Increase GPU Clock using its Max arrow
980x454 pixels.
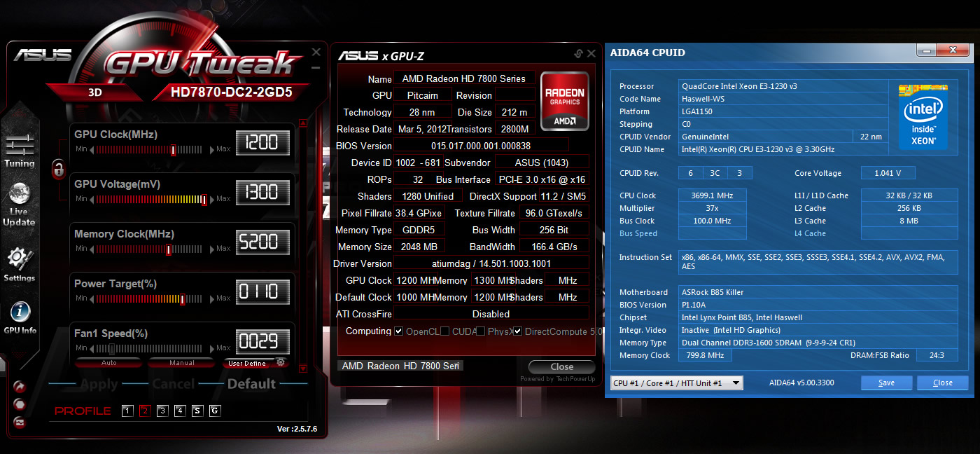213,149
